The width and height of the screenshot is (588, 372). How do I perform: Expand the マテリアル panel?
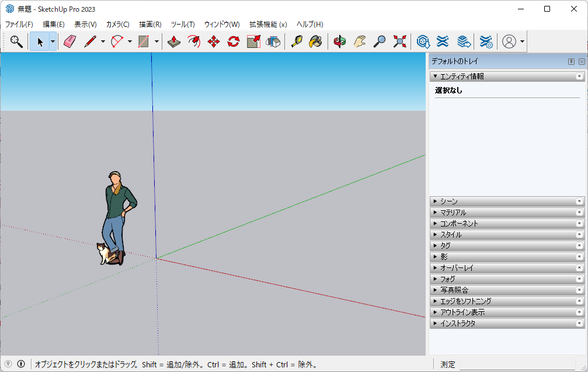click(x=453, y=213)
